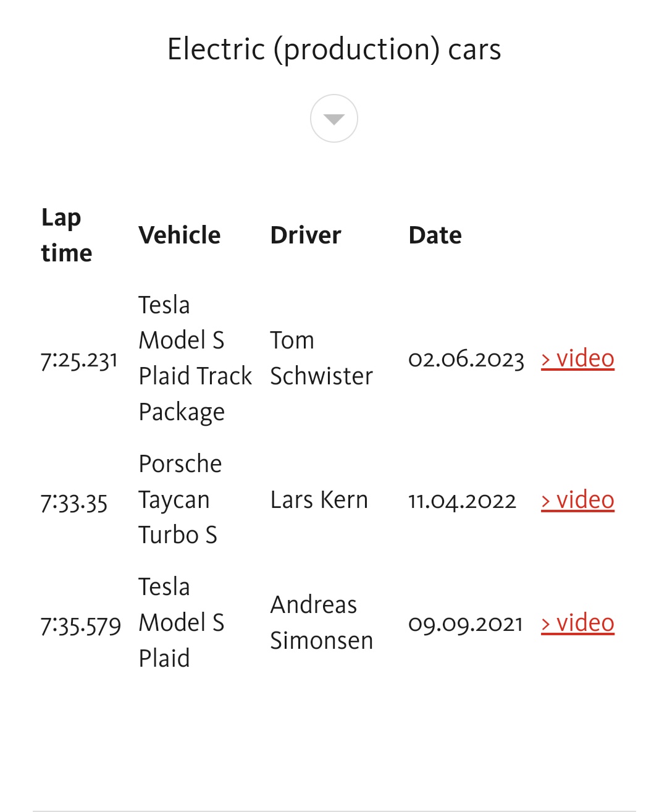Open video link for the 09.09.2021 lap
The image size is (667, 812).
577,623
